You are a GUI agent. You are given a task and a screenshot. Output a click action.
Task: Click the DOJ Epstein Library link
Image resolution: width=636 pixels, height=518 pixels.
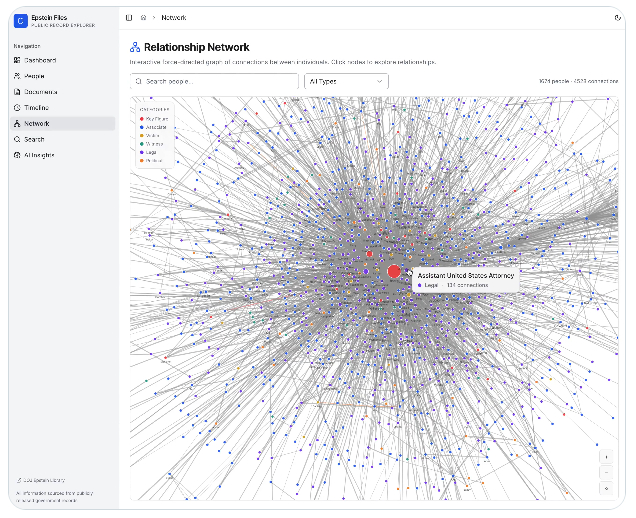click(43, 481)
